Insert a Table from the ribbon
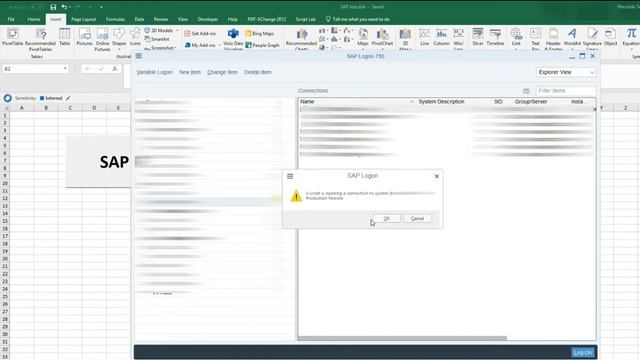The image size is (640, 360). click(x=64, y=37)
